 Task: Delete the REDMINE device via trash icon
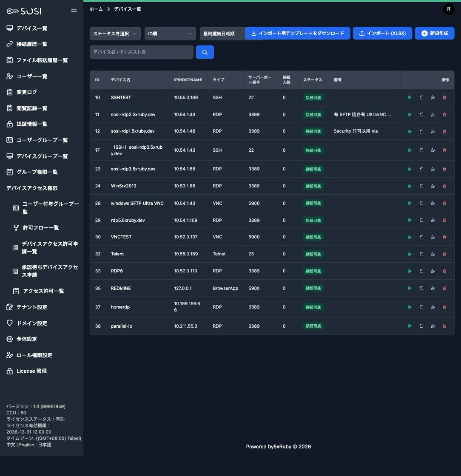[x=444, y=288]
